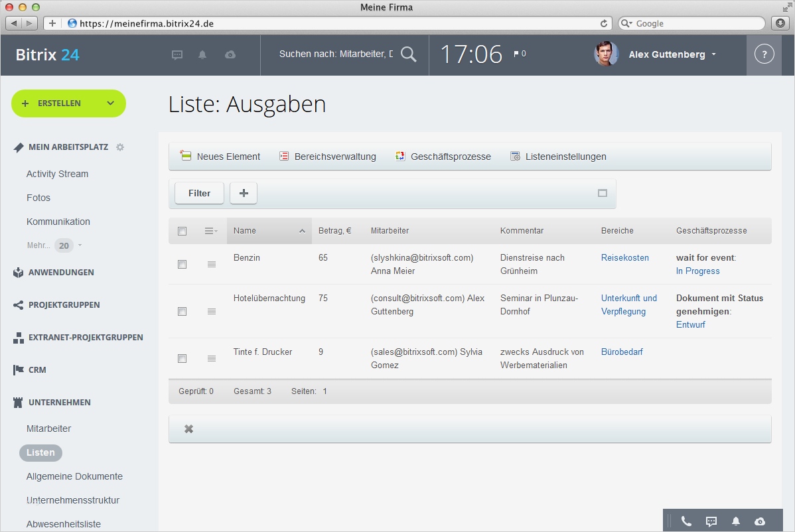Check the Hotelübernachtung row checkbox
The width and height of the screenshot is (795, 532).
pyautogui.click(x=182, y=312)
